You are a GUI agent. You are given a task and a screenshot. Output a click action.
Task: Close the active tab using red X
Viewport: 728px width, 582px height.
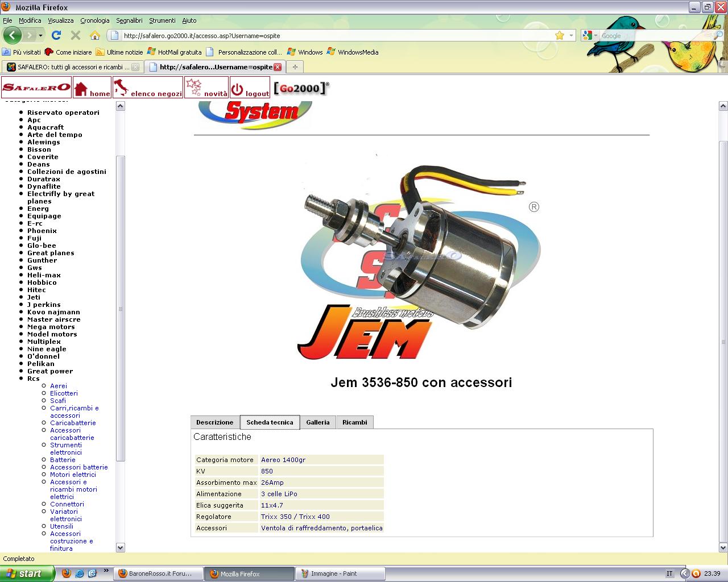point(278,67)
